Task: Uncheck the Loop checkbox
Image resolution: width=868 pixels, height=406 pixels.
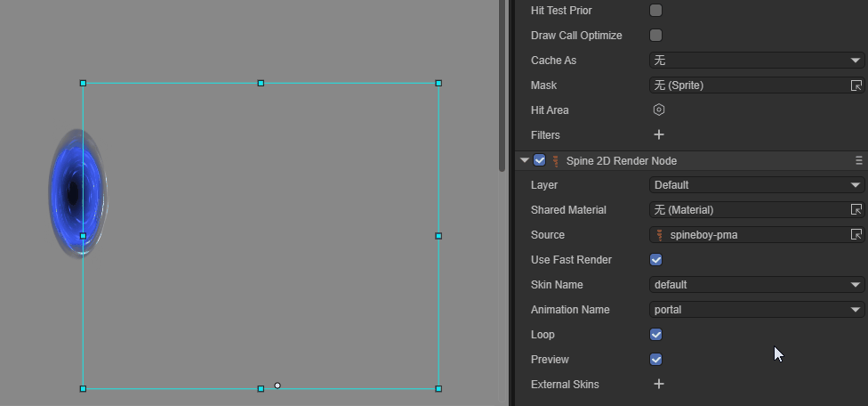Action: pyautogui.click(x=655, y=335)
